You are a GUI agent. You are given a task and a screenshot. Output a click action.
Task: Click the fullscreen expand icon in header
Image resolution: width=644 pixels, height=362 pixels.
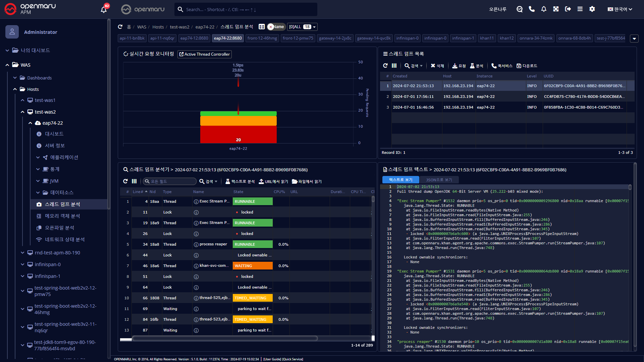[556, 9]
